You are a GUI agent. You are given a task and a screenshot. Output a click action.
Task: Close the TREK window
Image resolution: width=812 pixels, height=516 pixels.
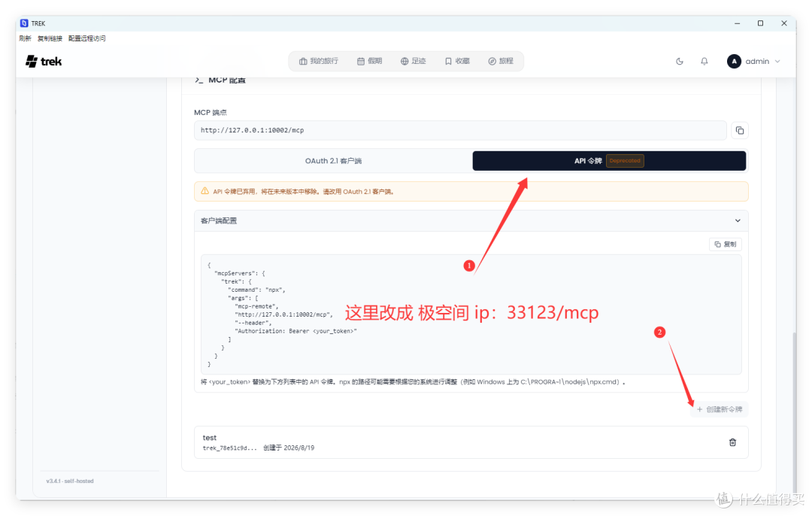(784, 23)
